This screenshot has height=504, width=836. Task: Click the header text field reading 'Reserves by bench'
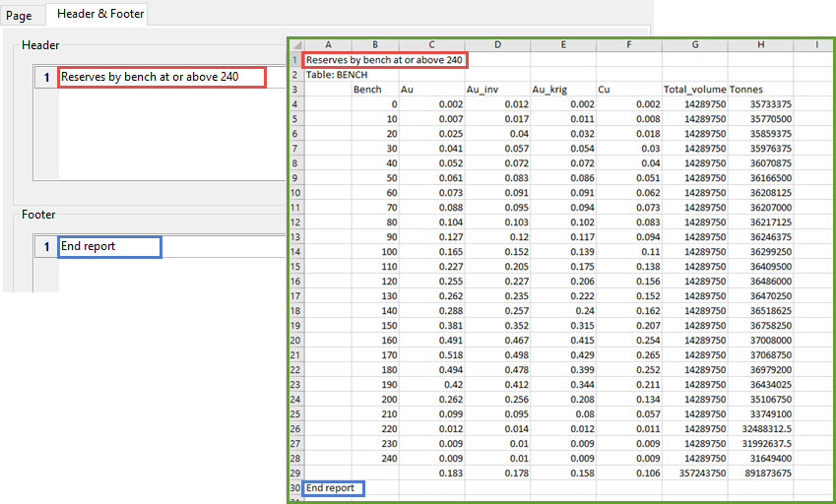pos(161,77)
